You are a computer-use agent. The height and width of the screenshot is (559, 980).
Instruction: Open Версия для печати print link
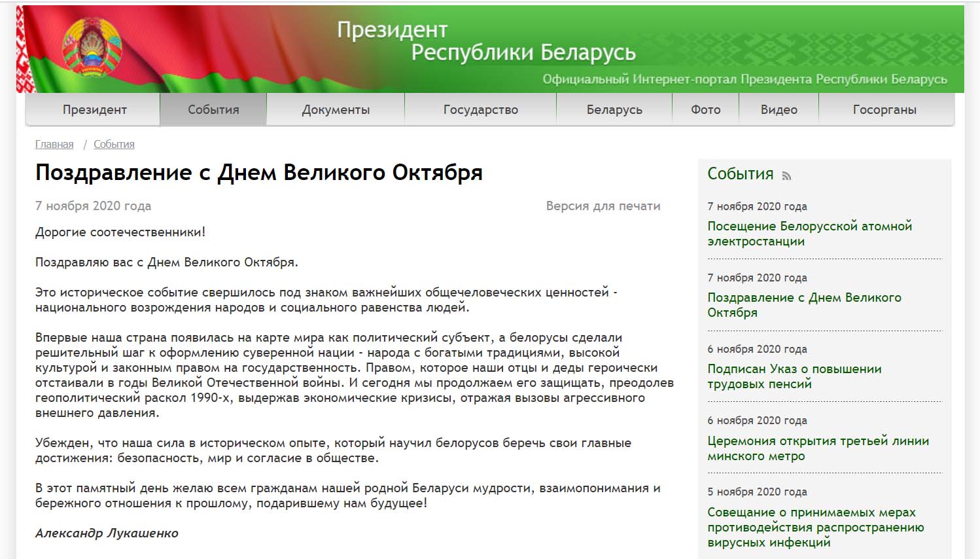point(603,206)
